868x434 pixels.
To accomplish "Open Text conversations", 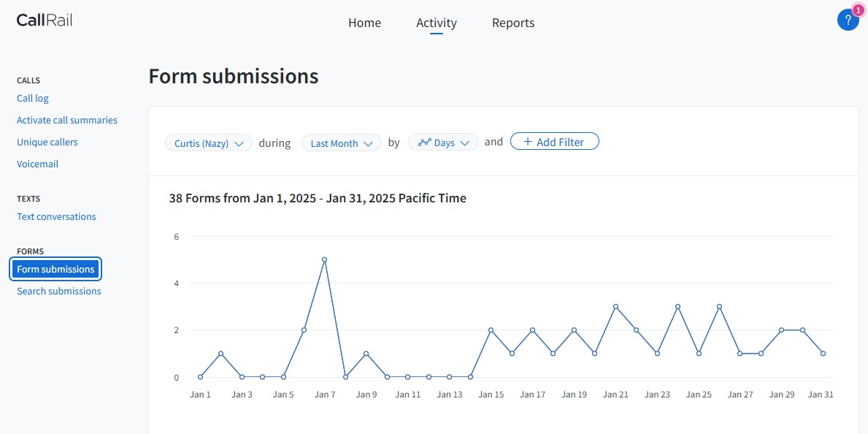I will pos(56,217).
